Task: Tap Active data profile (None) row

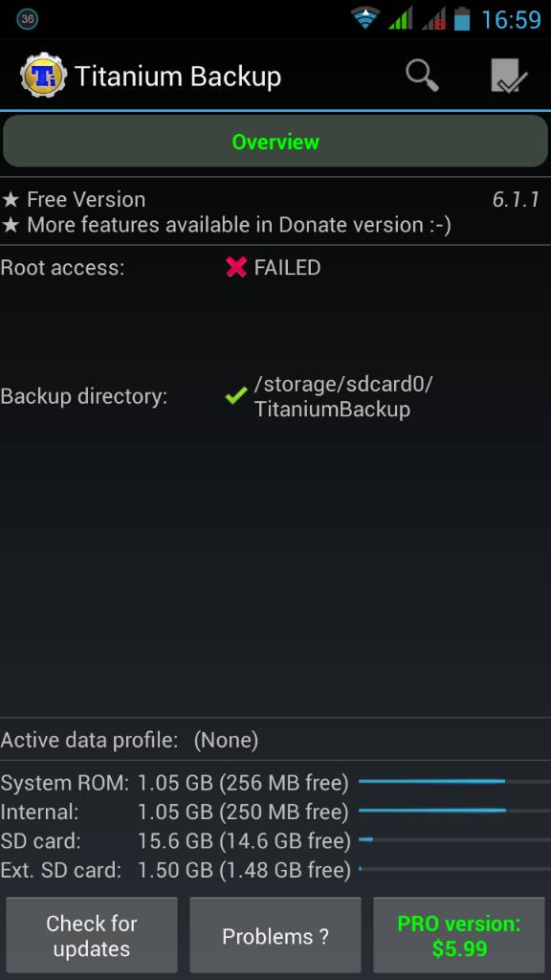Action: pos(275,740)
